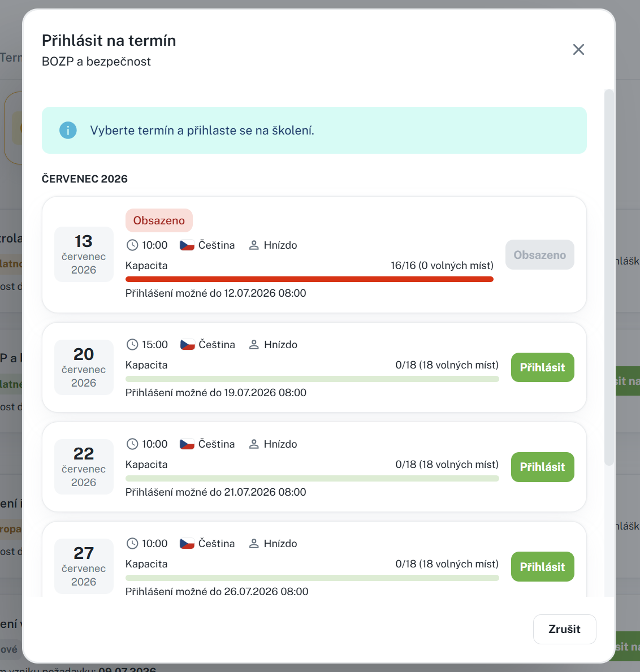Click Czech flag on 27 červenec session
Screen dimensions: 640x672
[x=187, y=544]
